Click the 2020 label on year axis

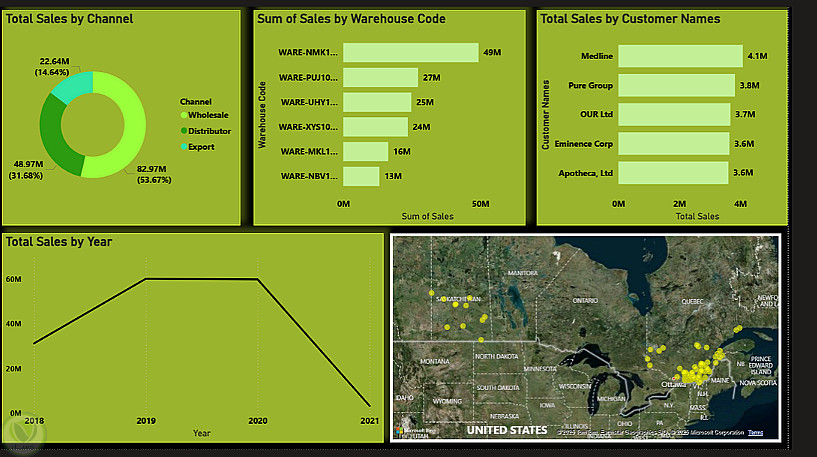pyautogui.click(x=258, y=421)
